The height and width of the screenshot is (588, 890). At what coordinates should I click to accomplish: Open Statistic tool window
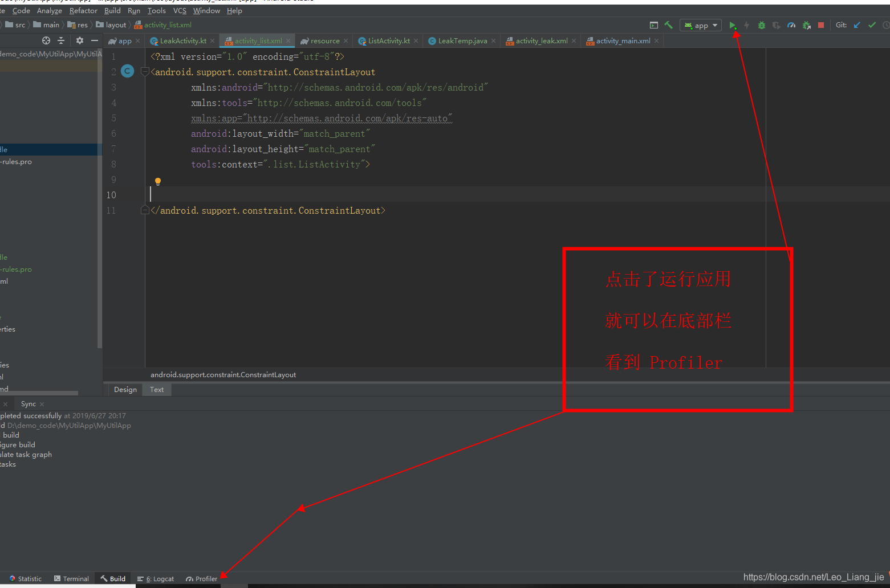[x=25, y=579]
